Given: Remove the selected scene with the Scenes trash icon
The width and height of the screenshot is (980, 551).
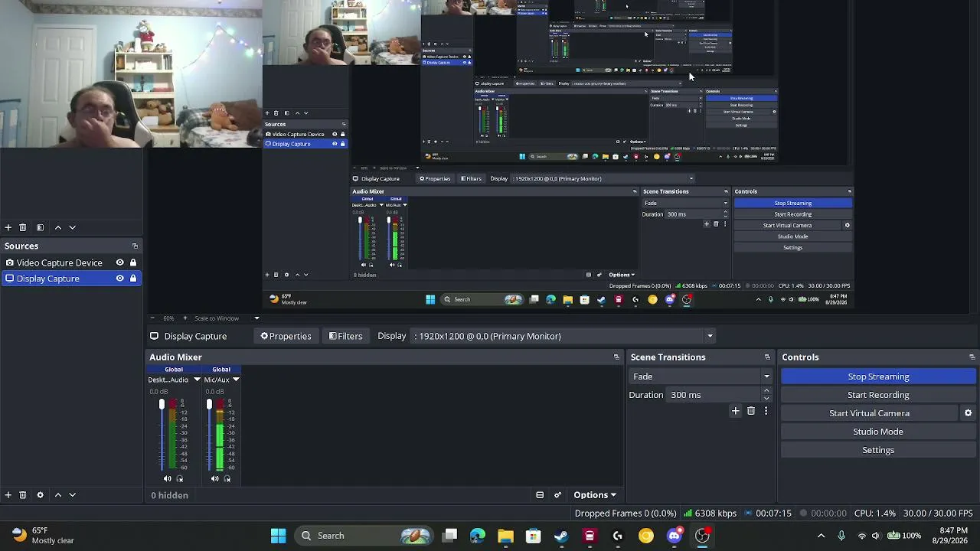Looking at the screenshot, I should [22, 227].
